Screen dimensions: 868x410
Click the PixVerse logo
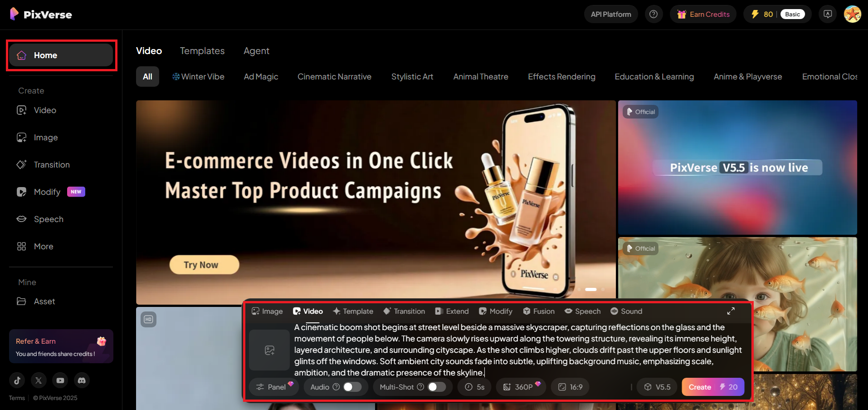tap(41, 14)
